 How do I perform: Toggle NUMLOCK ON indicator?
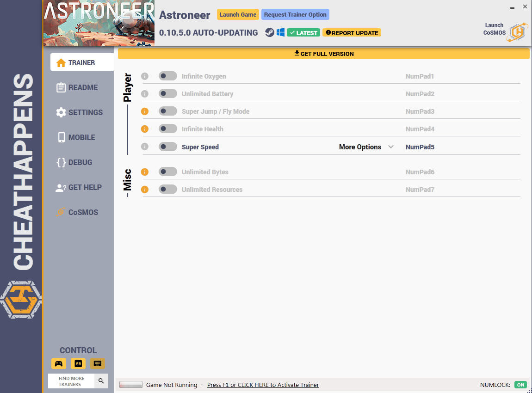(x=520, y=385)
